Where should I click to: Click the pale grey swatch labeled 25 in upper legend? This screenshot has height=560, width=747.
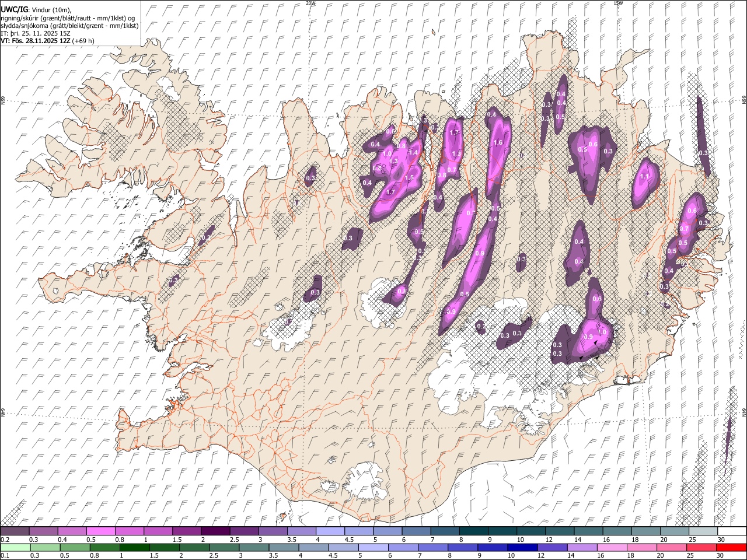coord(703,531)
